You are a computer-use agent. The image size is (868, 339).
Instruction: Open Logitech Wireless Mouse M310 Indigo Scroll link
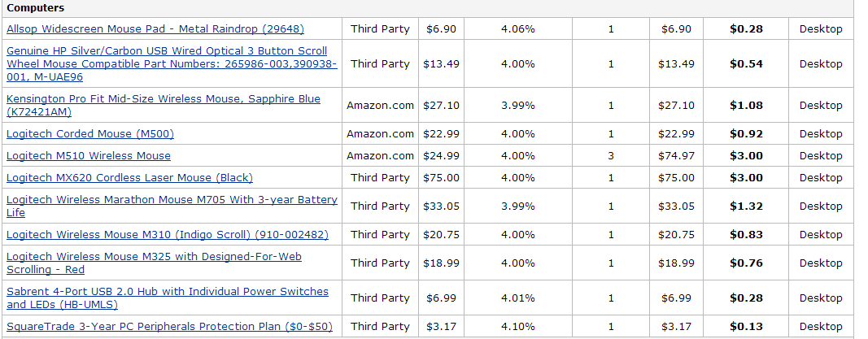coord(168,235)
